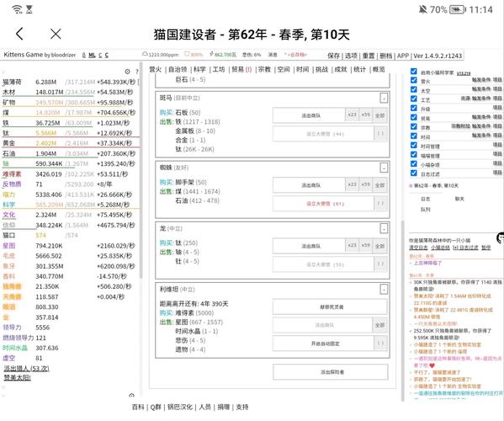The width and height of the screenshot is (504, 421).
Task: Open 聊天 chat tab in right panel
Action: [x=459, y=199]
